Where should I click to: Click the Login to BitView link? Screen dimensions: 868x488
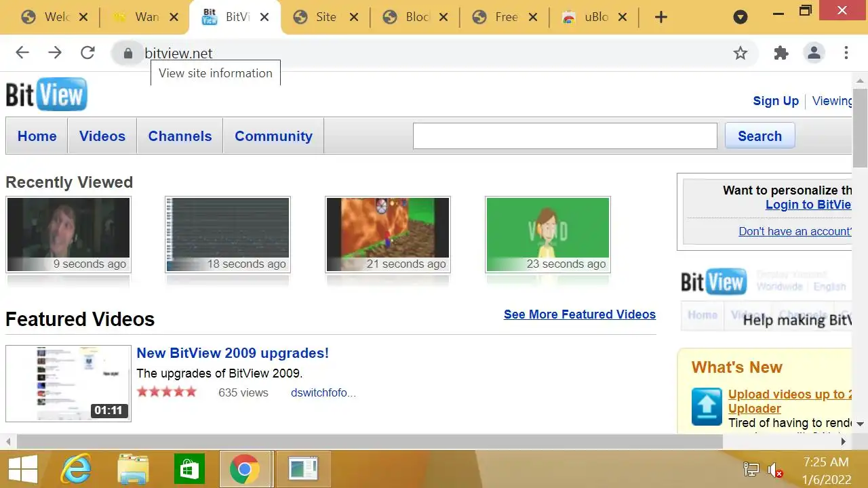pos(808,205)
